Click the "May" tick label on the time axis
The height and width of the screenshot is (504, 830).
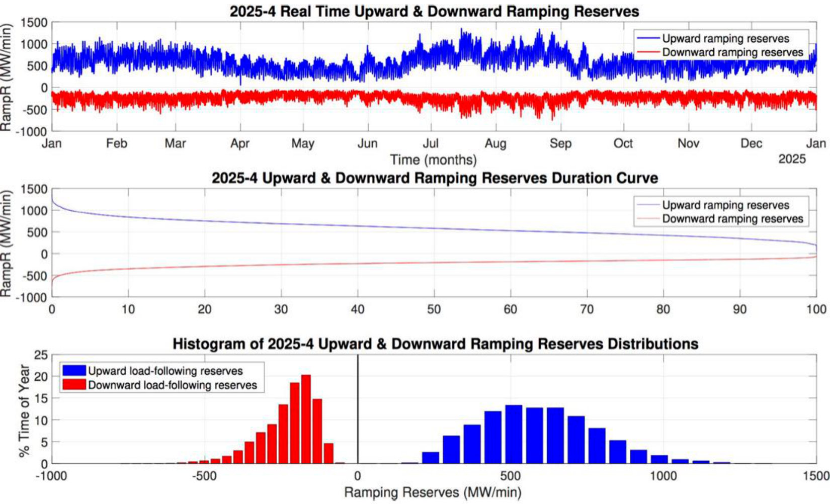pyautogui.click(x=303, y=144)
